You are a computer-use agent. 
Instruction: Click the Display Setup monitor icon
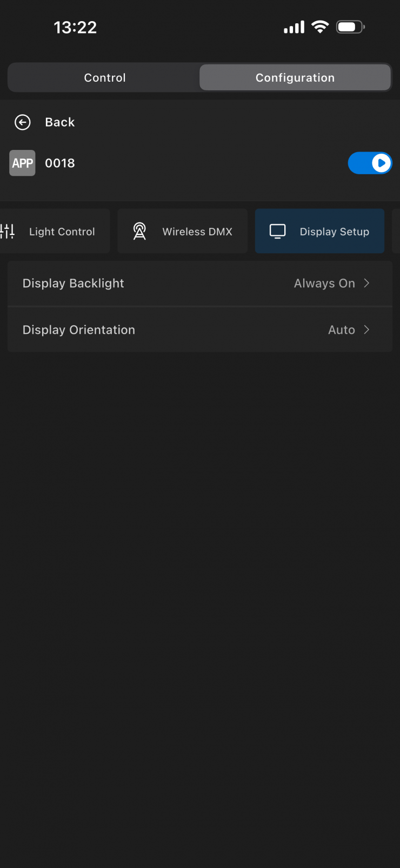[x=277, y=231]
